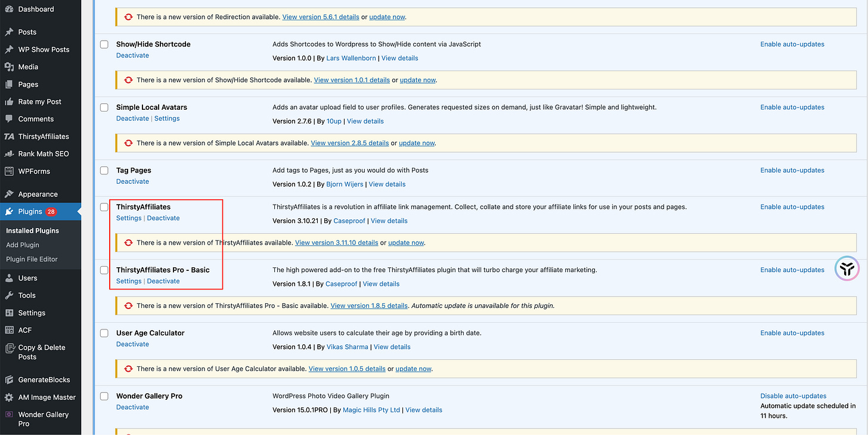Click the Media library icon
Viewport: 868px width, 435px height.
[9, 67]
